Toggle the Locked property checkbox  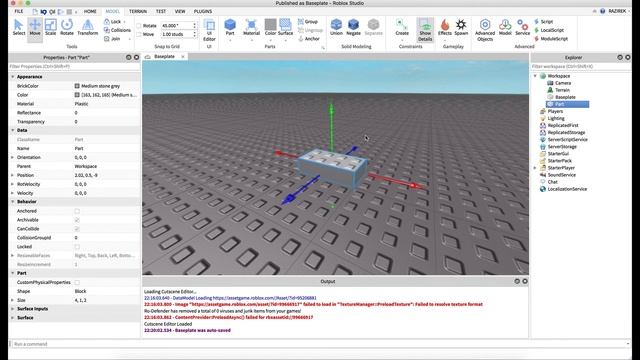pyautogui.click(x=77, y=247)
